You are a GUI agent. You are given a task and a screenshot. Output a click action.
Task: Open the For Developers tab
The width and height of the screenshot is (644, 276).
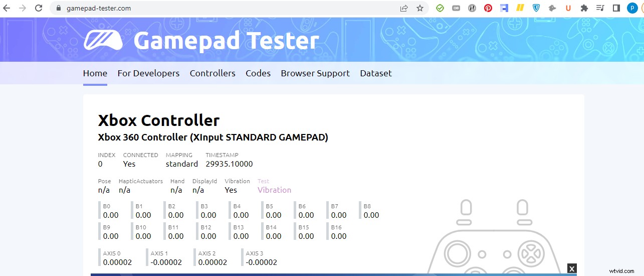(x=148, y=73)
